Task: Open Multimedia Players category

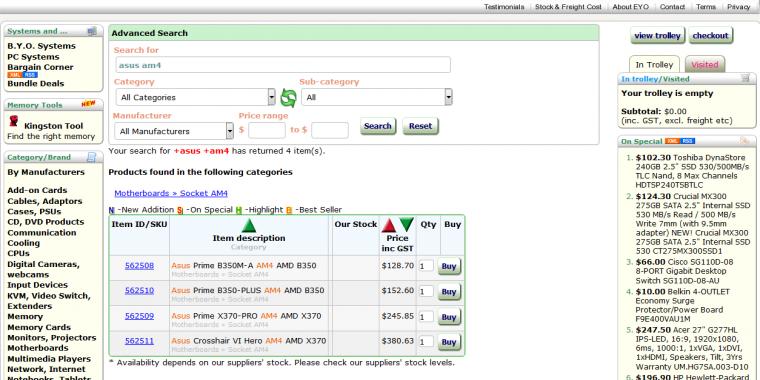Action: (49, 359)
